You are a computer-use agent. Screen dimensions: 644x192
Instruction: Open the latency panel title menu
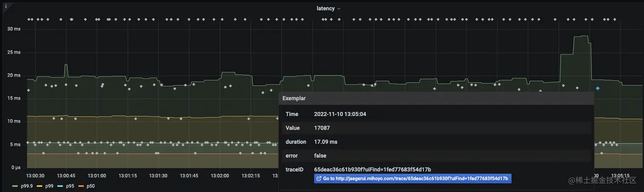pos(328,9)
